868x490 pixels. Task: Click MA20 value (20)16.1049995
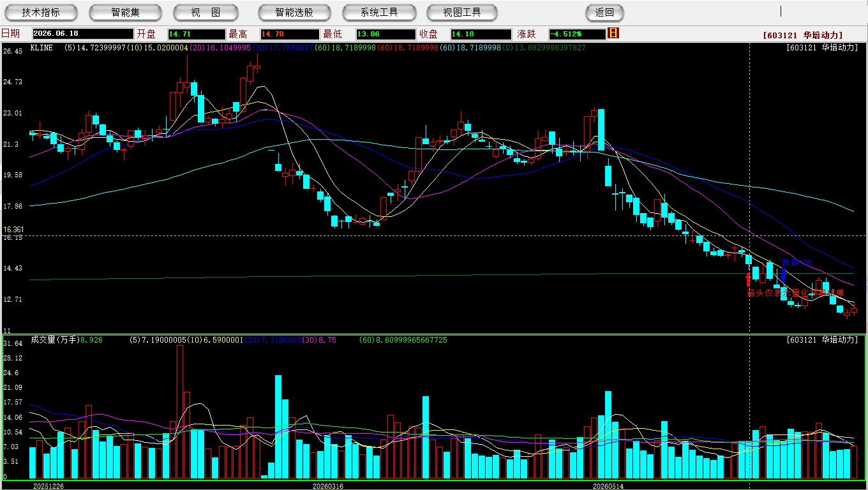219,48
